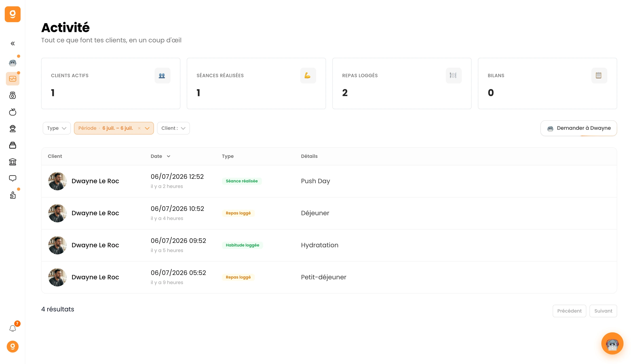Click the Repas loggé badge in Déjeuner row
Image resolution: width=633 pixels, height=364 pixels.
(238, 213)
